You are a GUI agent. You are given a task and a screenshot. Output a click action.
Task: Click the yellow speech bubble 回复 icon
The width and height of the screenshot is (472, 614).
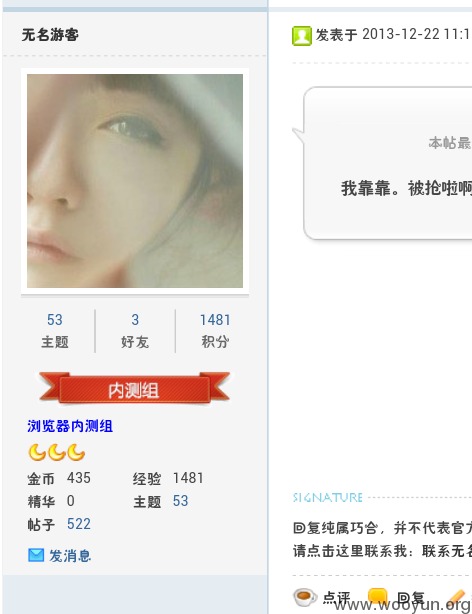click(377, 597)
